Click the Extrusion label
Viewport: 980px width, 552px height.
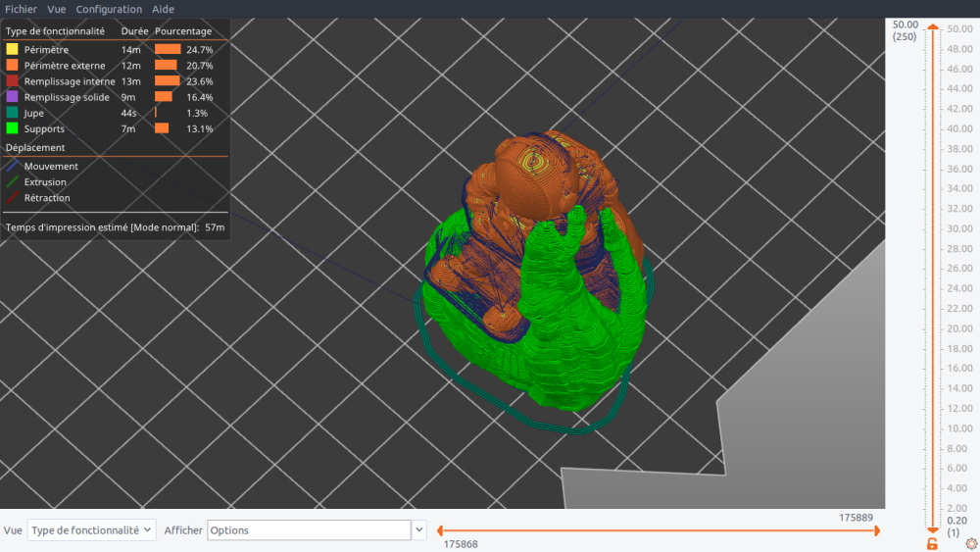45,182
